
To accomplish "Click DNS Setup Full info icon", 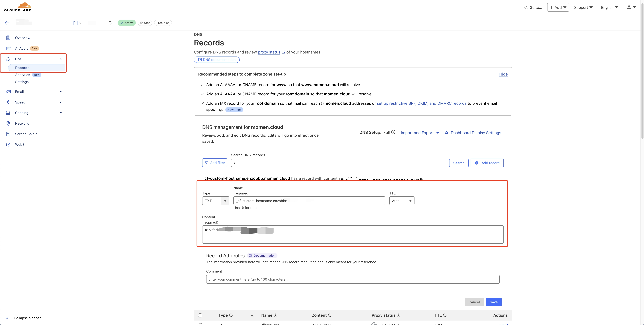I will (393, 132).
